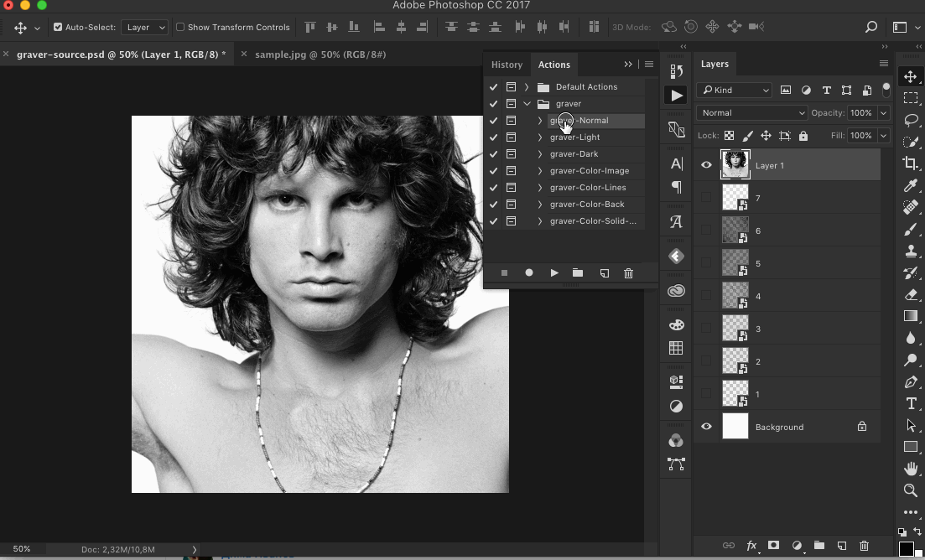Viewport: 925px width, 560px height.
Task: Hide Layer 1 using eye icon
Action: click(706, 165)
